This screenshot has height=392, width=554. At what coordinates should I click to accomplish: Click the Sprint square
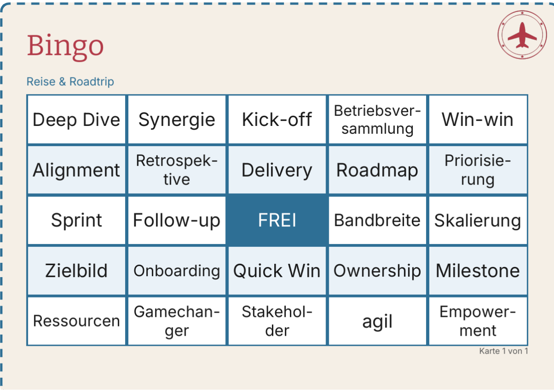tap(77, 220)
